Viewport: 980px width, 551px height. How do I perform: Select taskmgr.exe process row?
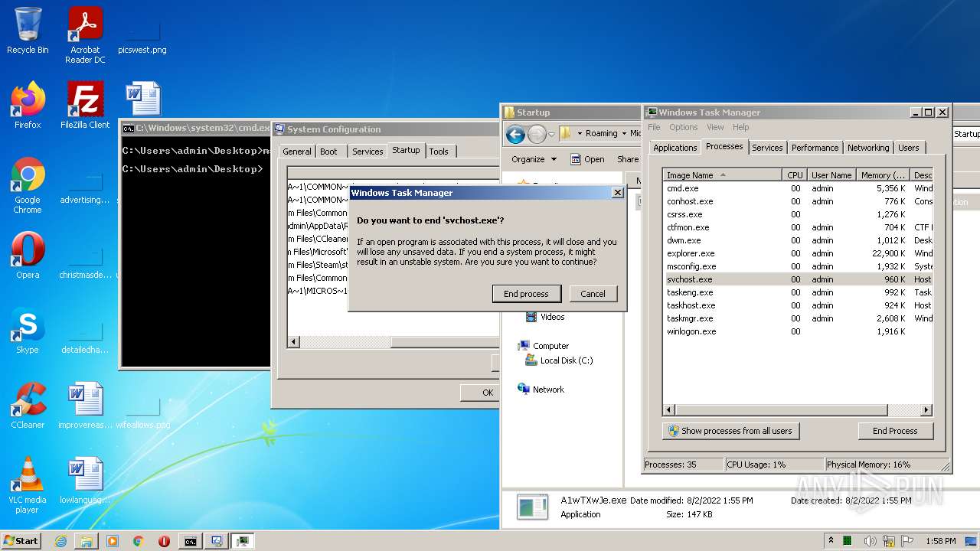(798, 318)
